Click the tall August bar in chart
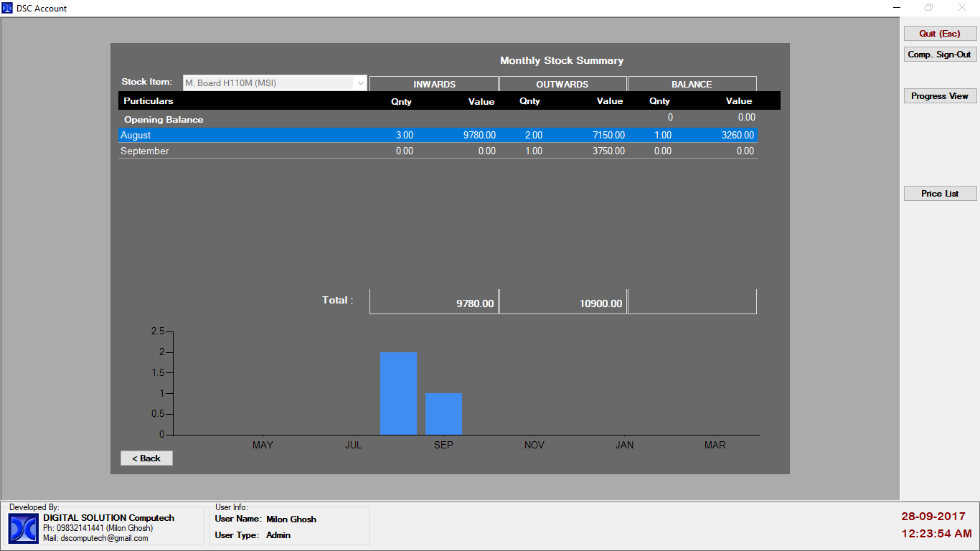 398,393
